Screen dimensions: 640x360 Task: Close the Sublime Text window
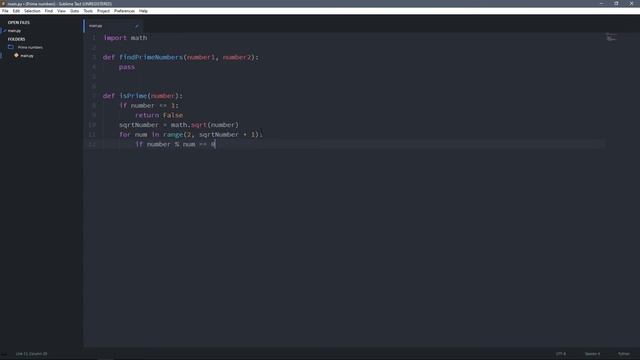[x=631, y=4]
